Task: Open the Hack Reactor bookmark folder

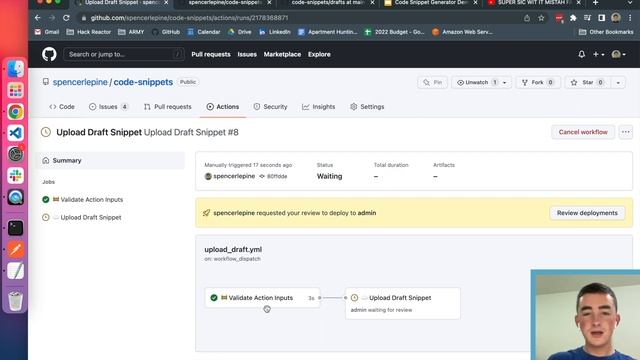Action: pos(89,32)
